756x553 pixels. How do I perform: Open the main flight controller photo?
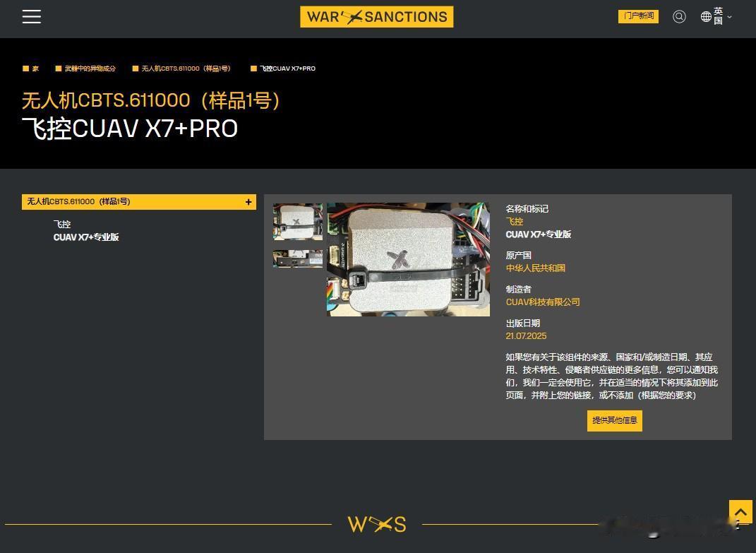408,260
